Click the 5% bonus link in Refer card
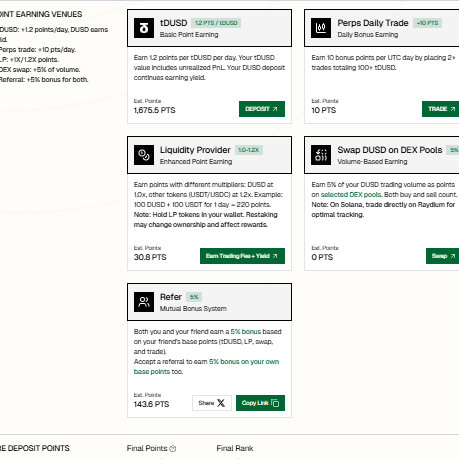Viewport: 459px width, 459px height. (x=246, y=332)
